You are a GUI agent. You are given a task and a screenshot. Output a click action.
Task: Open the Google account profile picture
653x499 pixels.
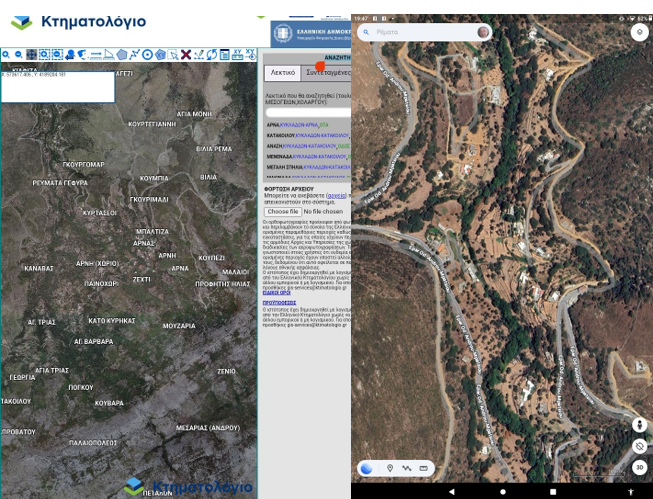[x=484, y=32]
